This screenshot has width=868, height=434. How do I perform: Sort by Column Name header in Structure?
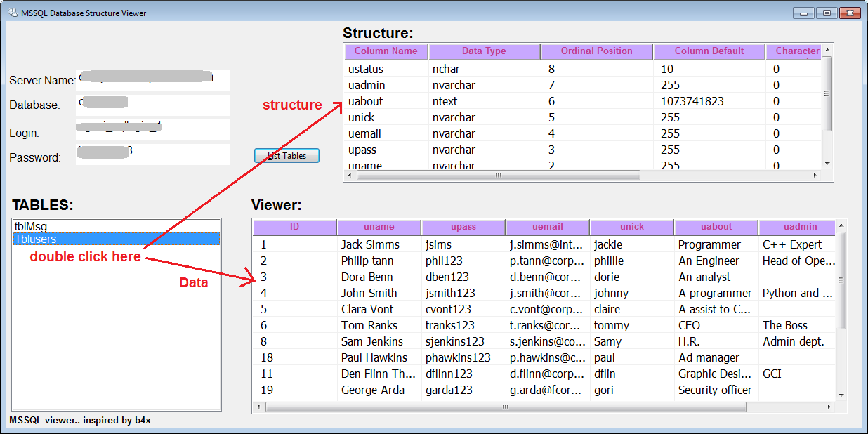[x=386, y=51]
